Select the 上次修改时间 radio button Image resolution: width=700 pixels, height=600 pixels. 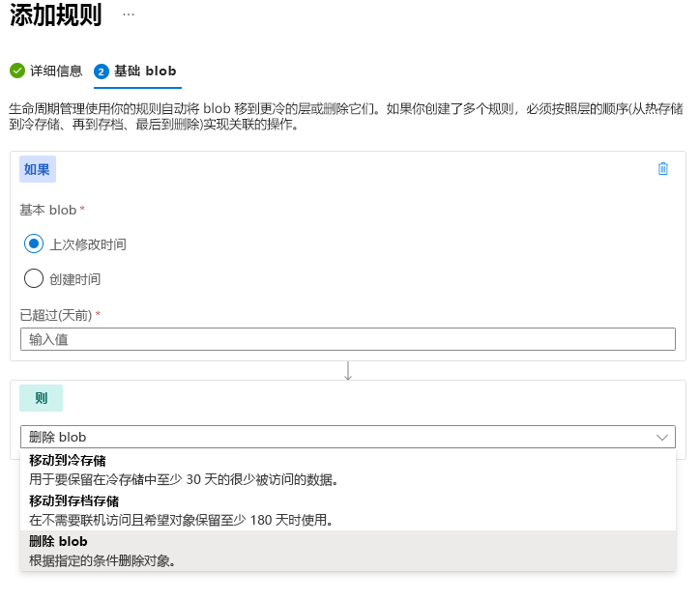pos(34,243)
